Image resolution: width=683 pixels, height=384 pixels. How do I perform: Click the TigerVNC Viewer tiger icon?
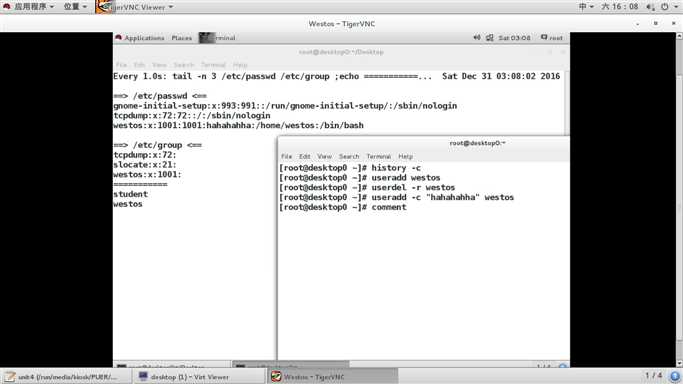(x=104, y=7)
